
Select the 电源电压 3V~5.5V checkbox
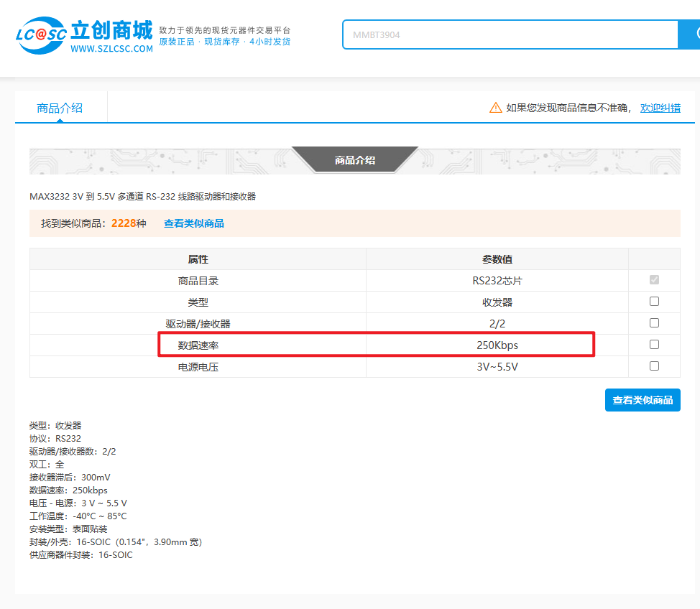[654, 366]
